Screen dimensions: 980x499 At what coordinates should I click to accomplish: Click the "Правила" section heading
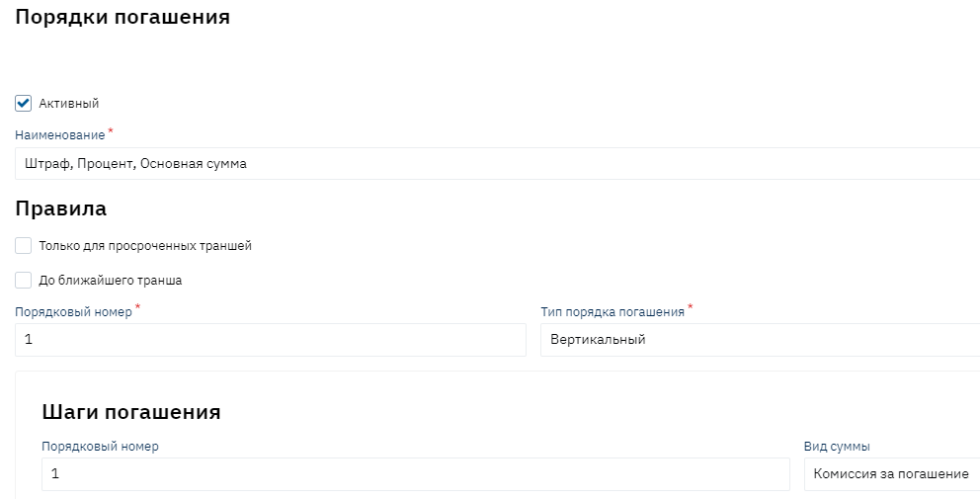[61, 208]
